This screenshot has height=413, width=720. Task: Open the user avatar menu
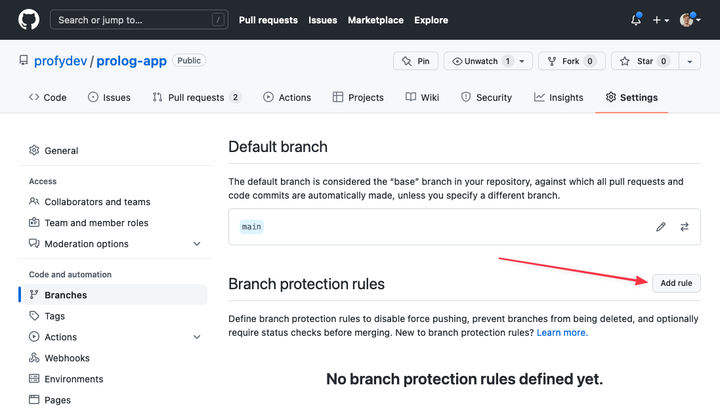pos(690,20)
